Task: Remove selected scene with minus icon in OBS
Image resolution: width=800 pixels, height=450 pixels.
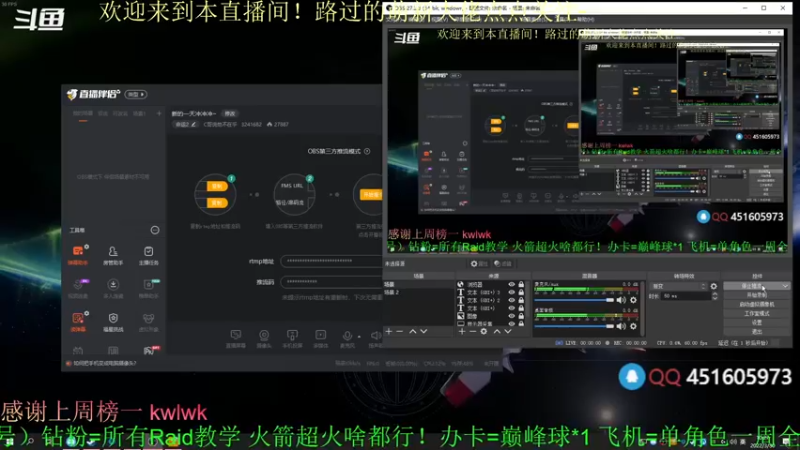Action: (x=399, y=332)
